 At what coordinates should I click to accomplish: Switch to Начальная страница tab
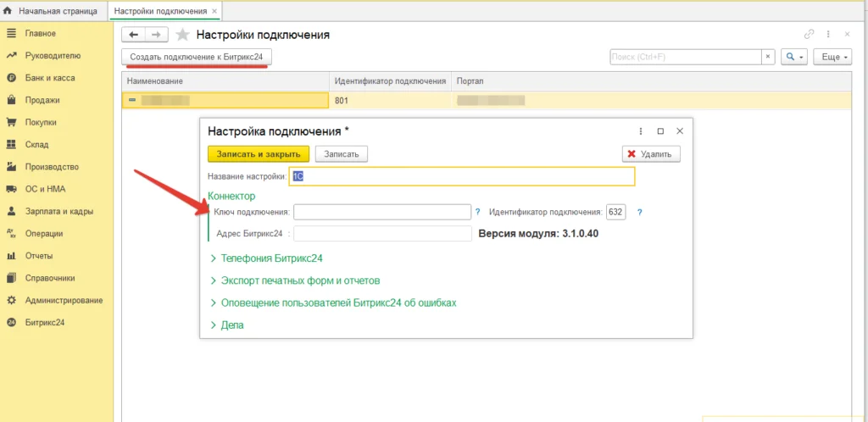[x=51, y=11]
